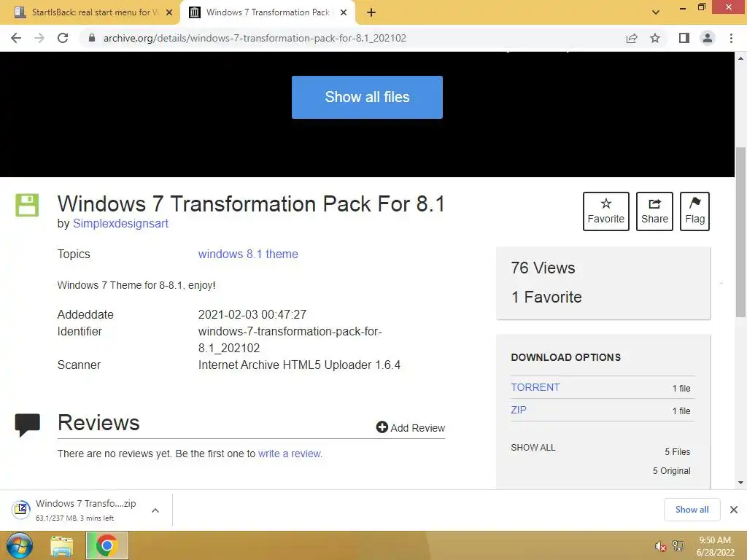
Task: Click the Show all files button
Action: click(368, 97)
